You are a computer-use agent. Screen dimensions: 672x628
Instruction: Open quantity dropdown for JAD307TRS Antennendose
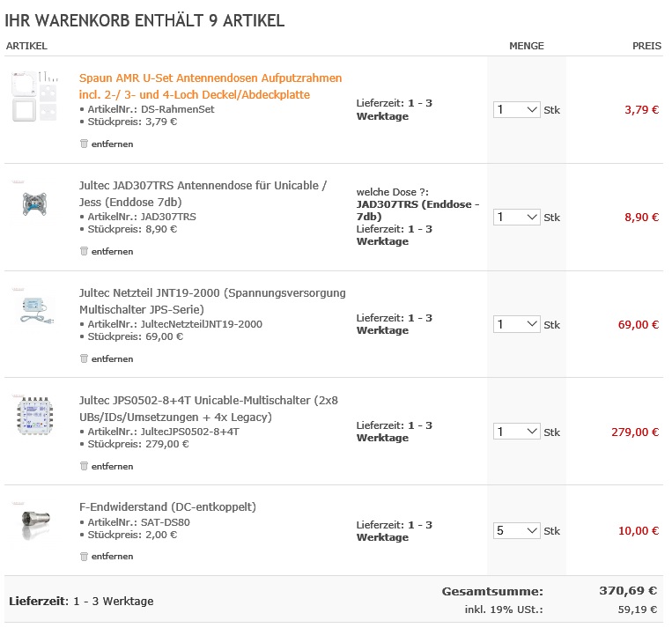click(516, 218)
